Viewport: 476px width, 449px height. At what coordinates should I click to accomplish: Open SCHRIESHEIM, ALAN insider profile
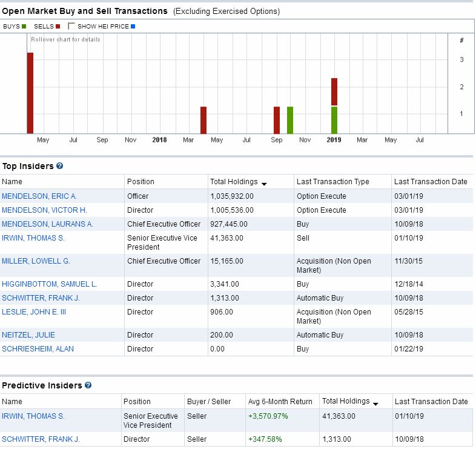click(x=38, y=349)
